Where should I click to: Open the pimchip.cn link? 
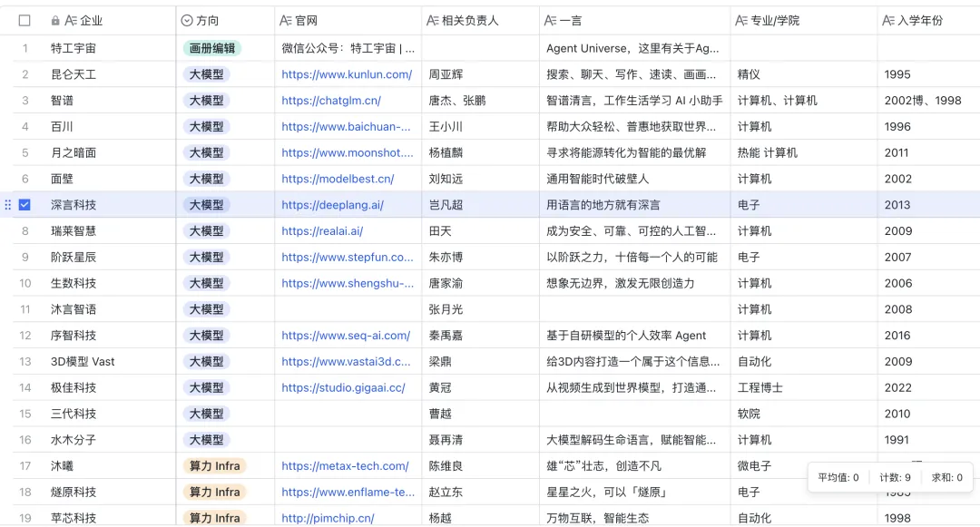[x=328, y=519]
